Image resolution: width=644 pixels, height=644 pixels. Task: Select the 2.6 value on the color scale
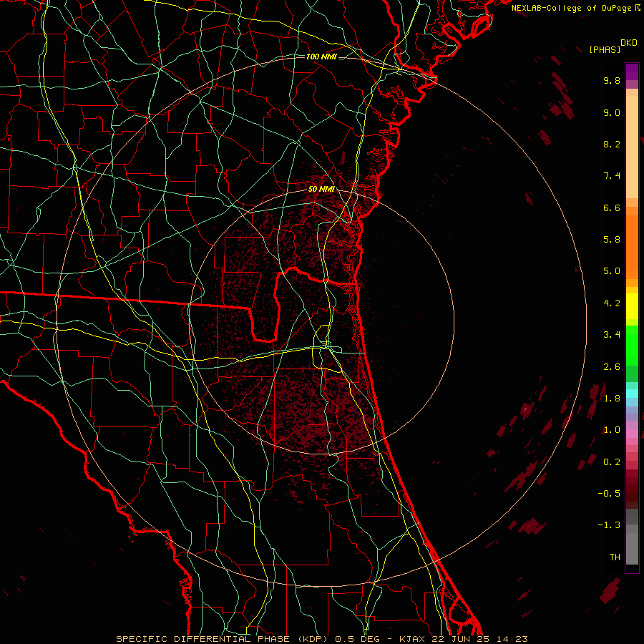tap(612, 367)
